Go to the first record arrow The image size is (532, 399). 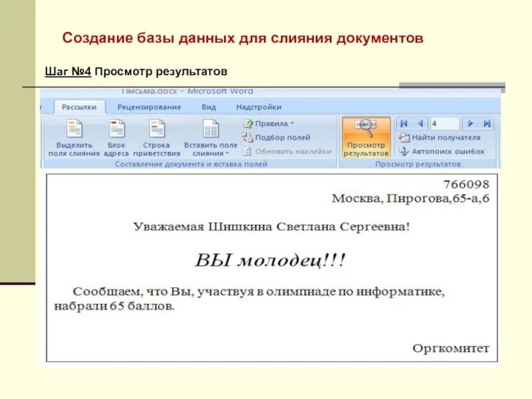coord(404,124)
